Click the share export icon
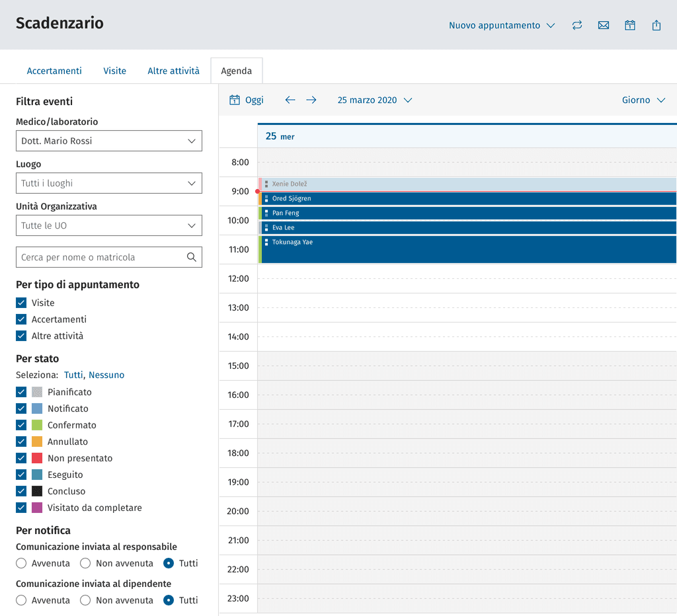Image resolution: width=677 pixels, height=616 pixels. tap(657, 26)
